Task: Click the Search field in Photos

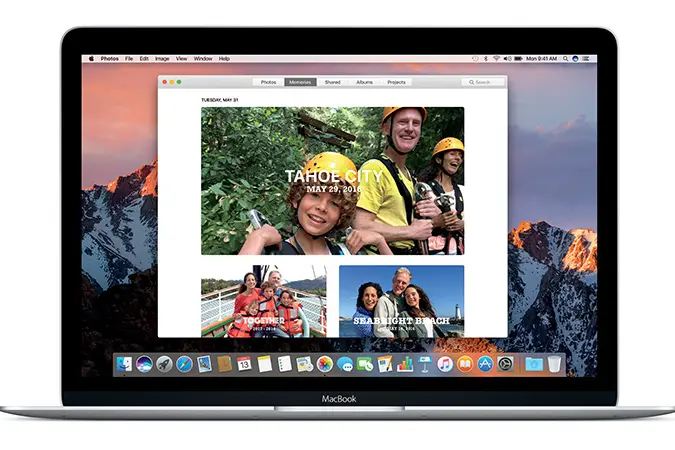Action: (x=483, y=82)
